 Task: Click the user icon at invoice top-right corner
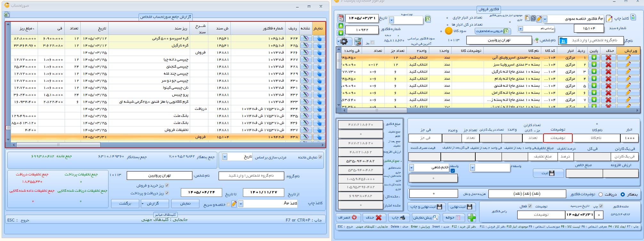[x=632, y=17]
